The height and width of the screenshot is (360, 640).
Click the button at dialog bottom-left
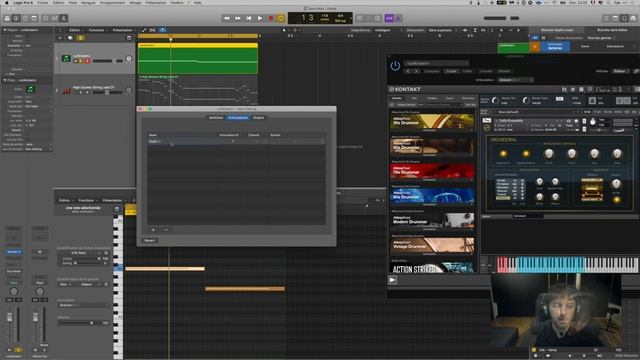[x=149, y=240]
